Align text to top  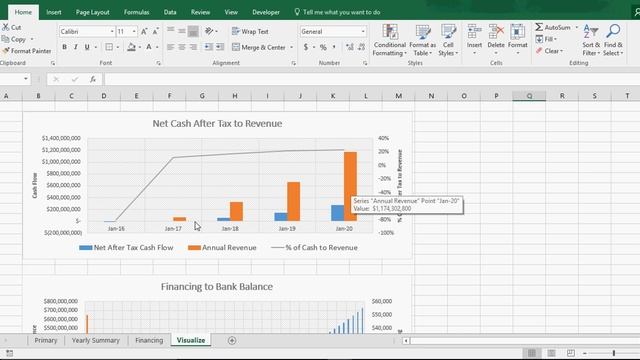[x=171, y=31]
